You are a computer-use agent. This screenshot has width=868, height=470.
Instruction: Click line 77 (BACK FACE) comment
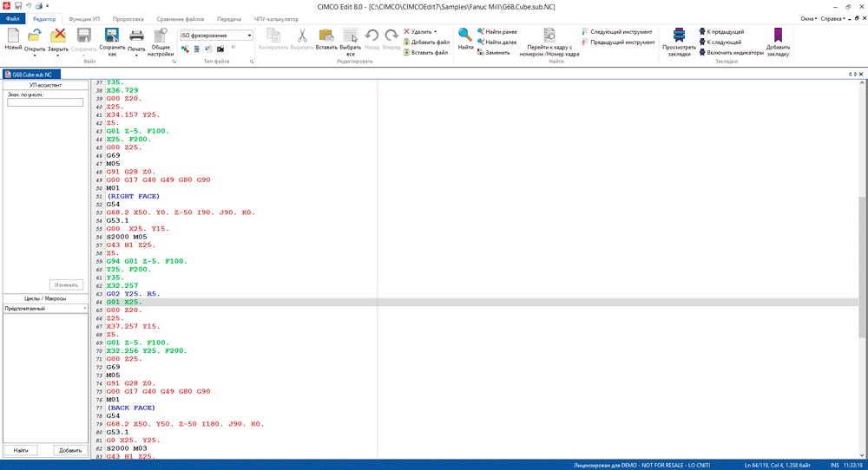(x=131, y=408)
